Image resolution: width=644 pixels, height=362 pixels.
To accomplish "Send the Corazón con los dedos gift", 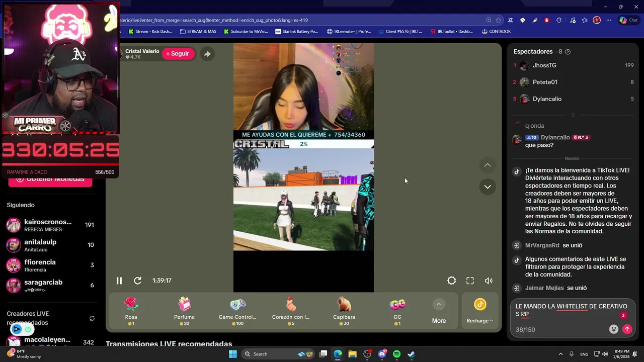I will [291, 311].
